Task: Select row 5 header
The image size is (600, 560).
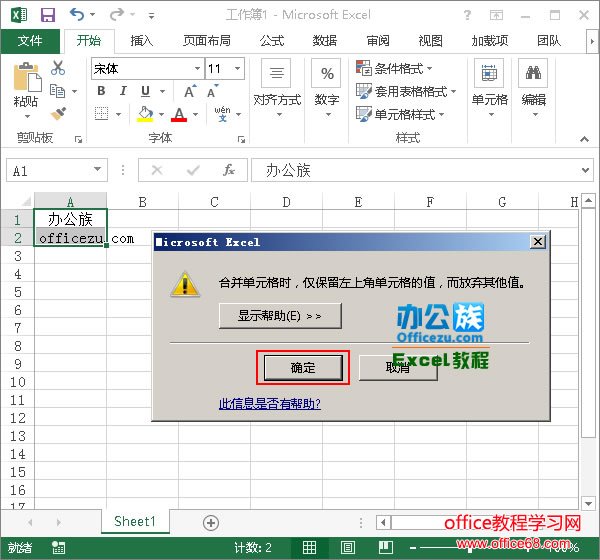Action: [x=18, y=292]
